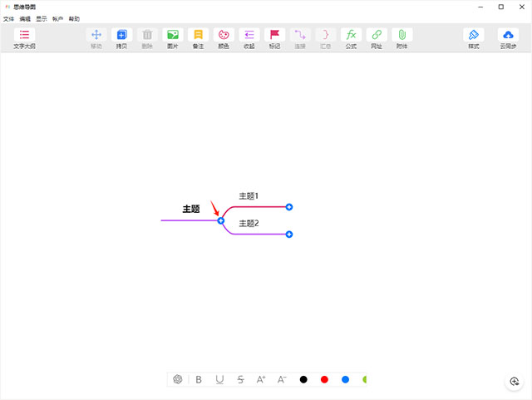Collapse branches using 主题 node circle
The width and height of the screenshot is (532, 400).
221,220
